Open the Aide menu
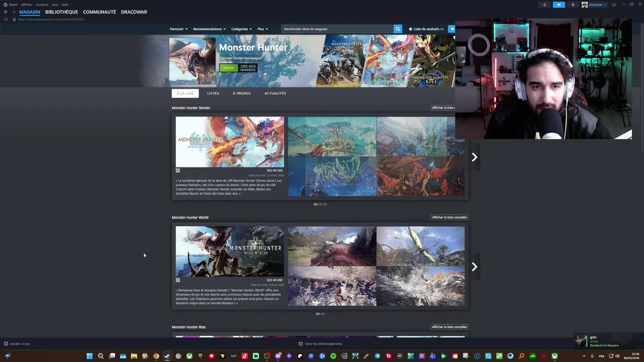The image size is (644, 362). point(65,5)
